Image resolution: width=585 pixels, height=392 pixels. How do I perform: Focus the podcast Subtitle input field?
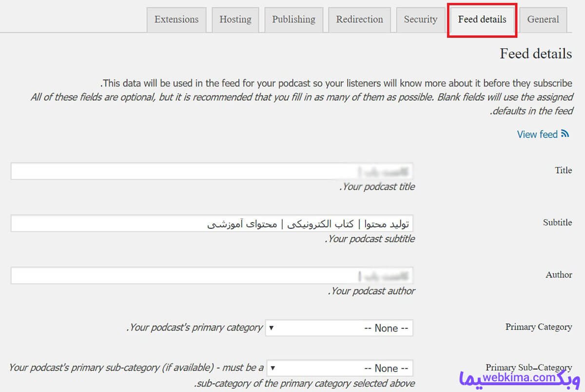click(x=212, y=224)
